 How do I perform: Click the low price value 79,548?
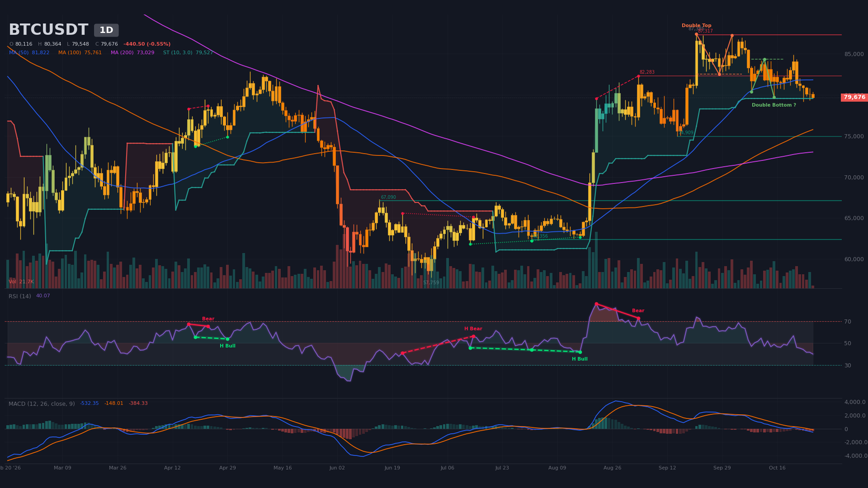tap(80, 44)
